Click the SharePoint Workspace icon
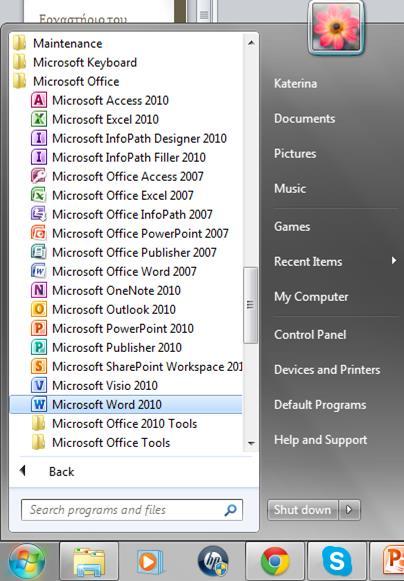The width and height of the screenshot is (404, 581). click(x=39, y=366)
